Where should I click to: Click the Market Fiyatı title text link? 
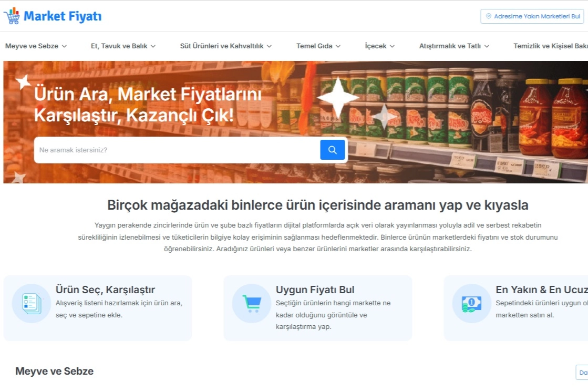click(x=63, y=16)
